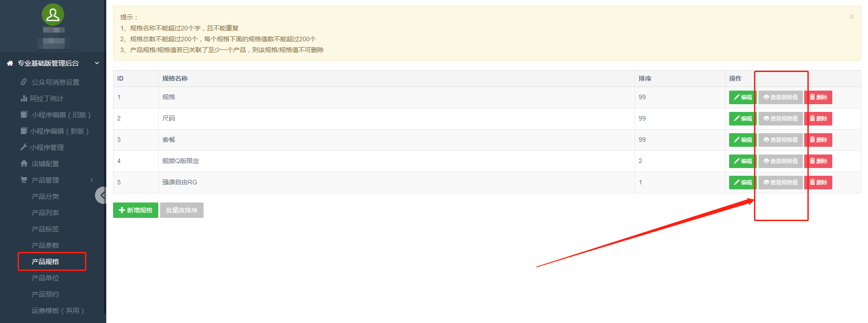Delete the 尺码 specification row
This screenshot has width=868, height=323.
point(818,119)
